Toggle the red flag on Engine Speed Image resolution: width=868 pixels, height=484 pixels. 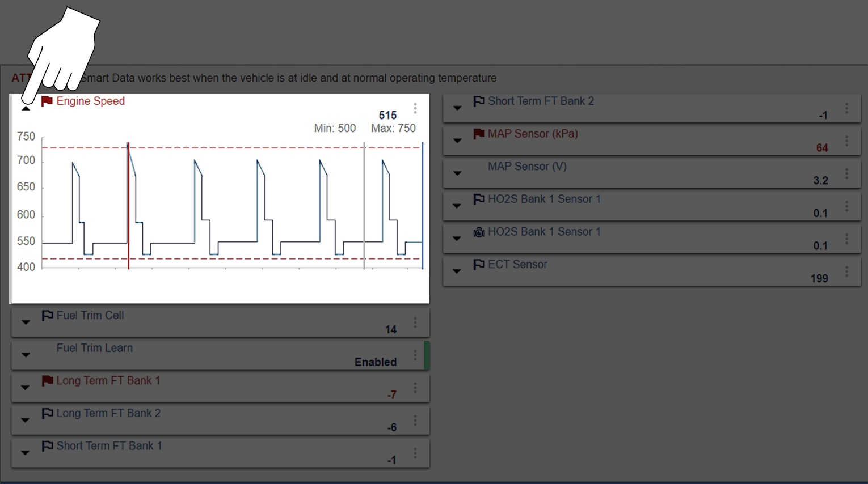click(47, 101)
